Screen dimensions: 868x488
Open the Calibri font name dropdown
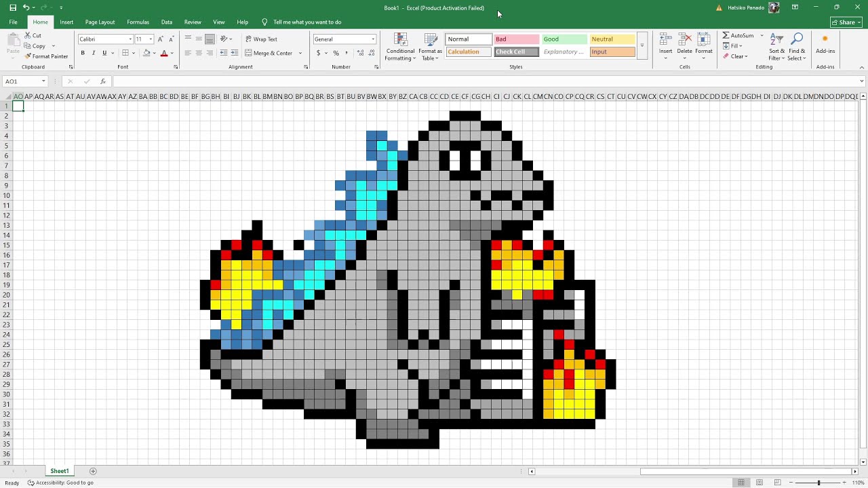point(130,39)
